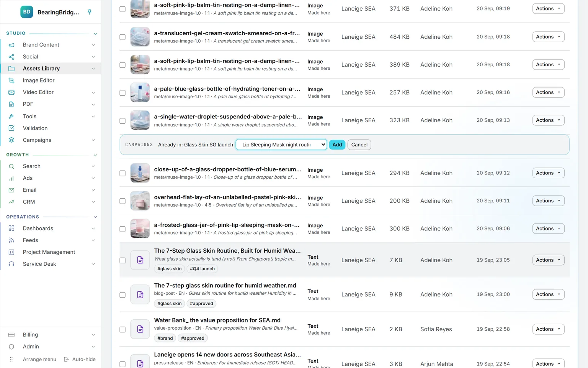
Task: Collapse the STUDIO section chevron
Action: 95,34
